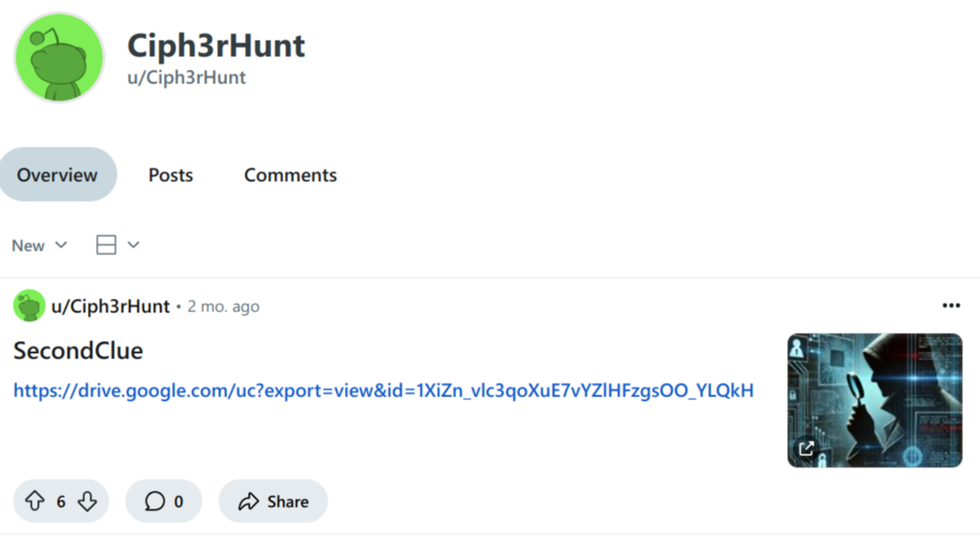Open the detective post thumbnail image

[874, 401]
